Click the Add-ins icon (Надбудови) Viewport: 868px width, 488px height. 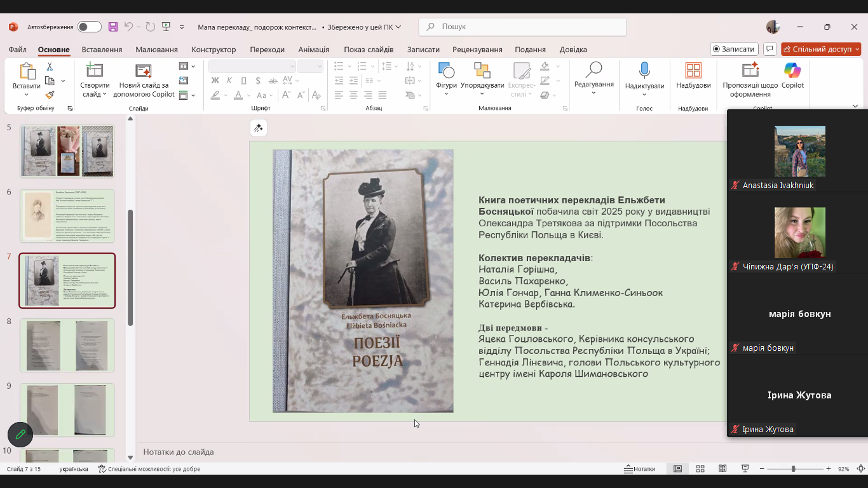(x=693, y=71)
